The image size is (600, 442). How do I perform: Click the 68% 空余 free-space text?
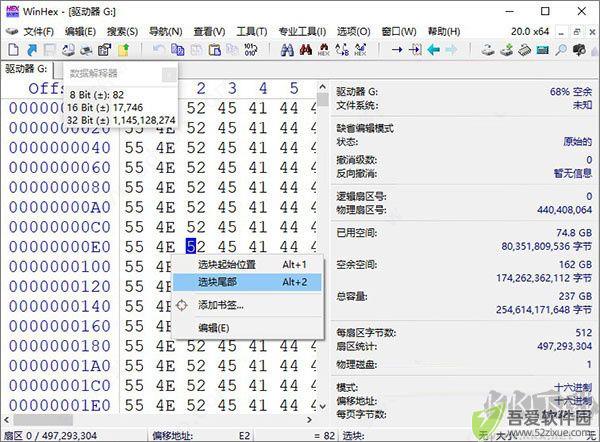click(x=571, y=92)
